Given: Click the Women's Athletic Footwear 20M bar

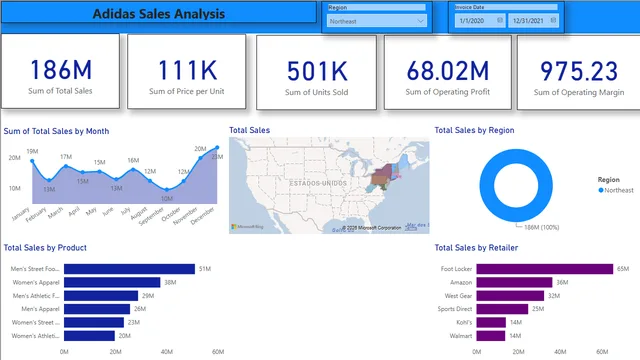Looking at the screenshot, I should [89, 336].
